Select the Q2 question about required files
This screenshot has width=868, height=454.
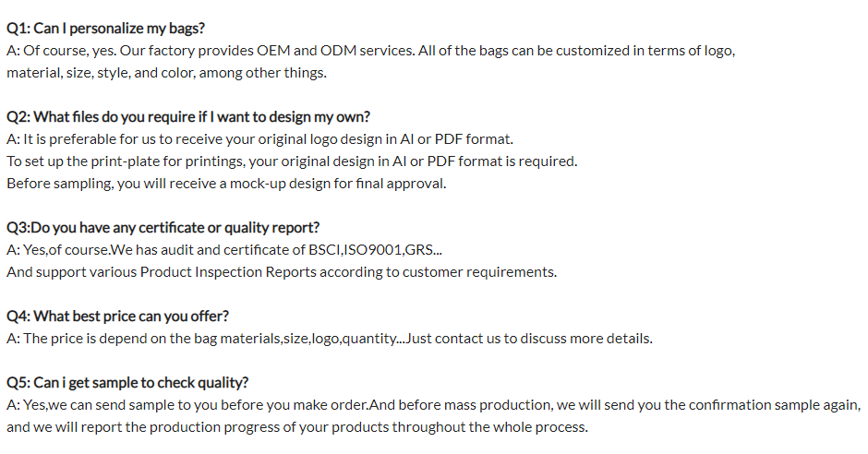click(x=188, y=117)
